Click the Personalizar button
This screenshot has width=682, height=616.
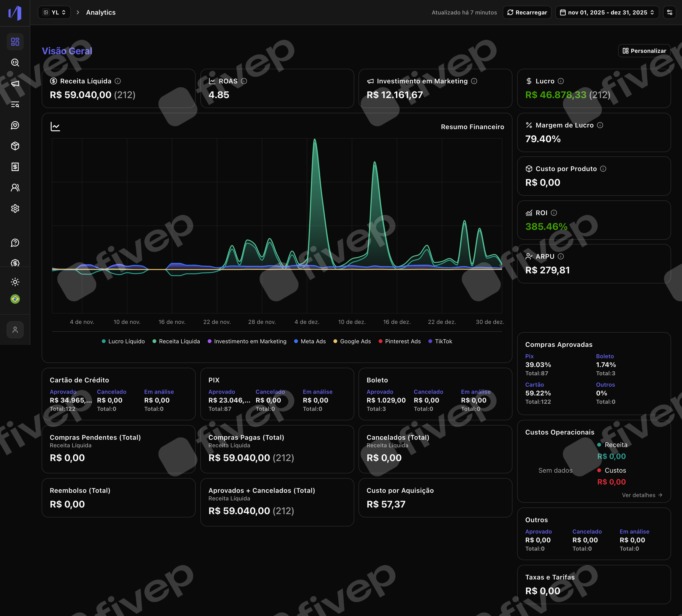click(x=644, y=51)
